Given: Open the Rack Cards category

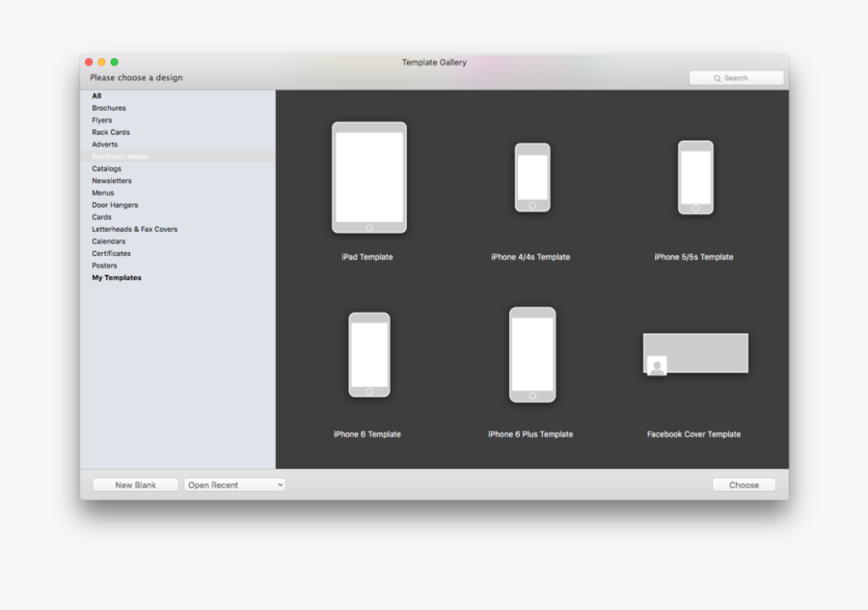Looking at the screenshot, I should coord(111,132).
